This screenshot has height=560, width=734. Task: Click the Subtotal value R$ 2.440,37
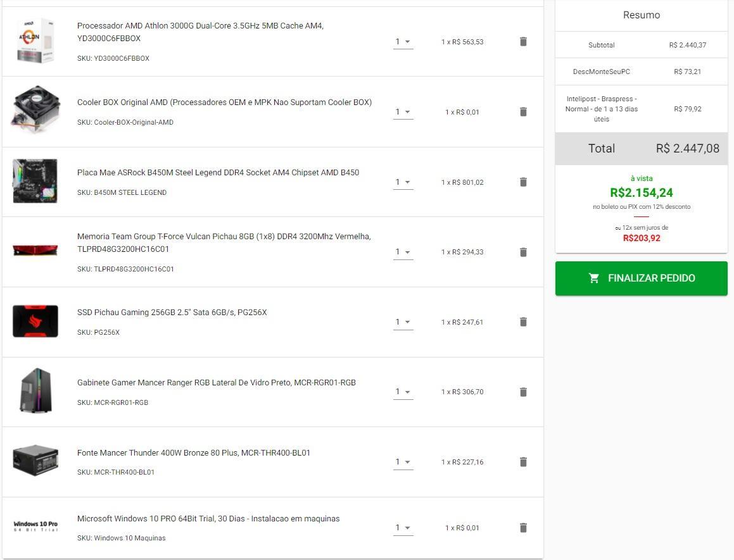[x=688, y=45]
